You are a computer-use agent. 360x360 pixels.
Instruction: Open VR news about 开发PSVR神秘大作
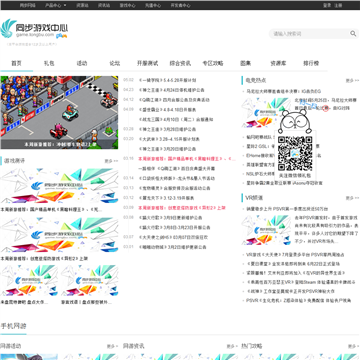tap(290, 291)
